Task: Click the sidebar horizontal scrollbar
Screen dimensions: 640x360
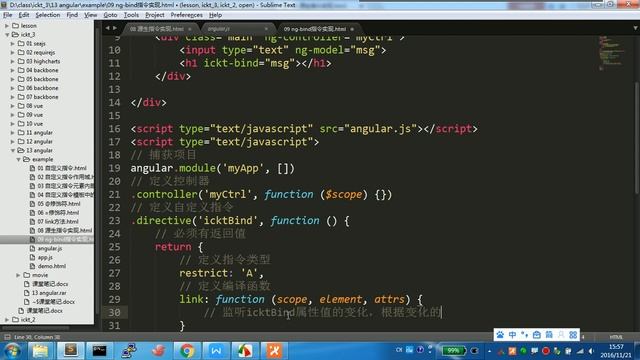Action: point(35,327)
